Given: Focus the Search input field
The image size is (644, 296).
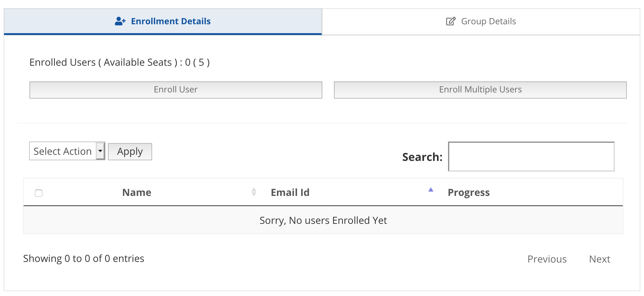Looking at the screenshot, I should pyautogui.click(x=531, y=157).
